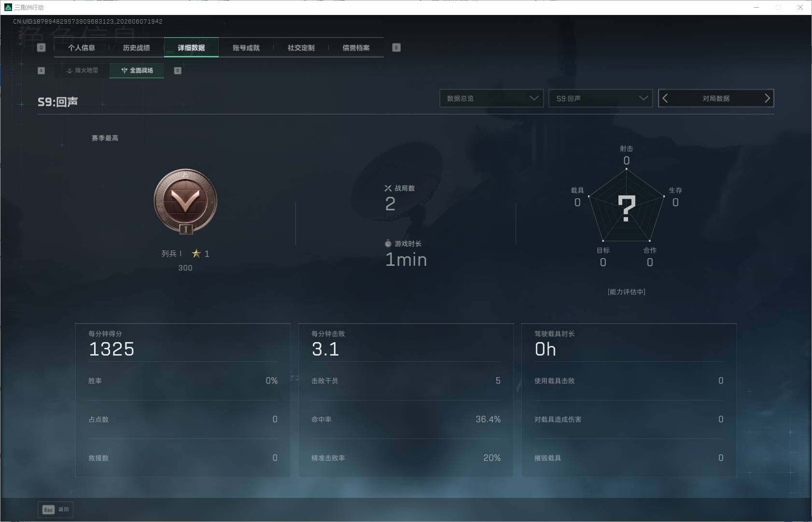The image size is (812, 522).
Task: Click the 每分钟击败 value 3.1
Action: [325, 349]
